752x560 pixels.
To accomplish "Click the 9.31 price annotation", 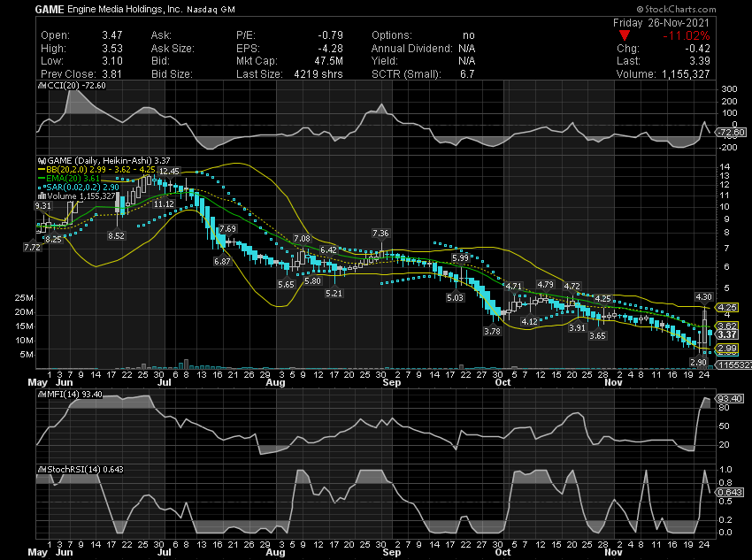I will coord(42,205).
